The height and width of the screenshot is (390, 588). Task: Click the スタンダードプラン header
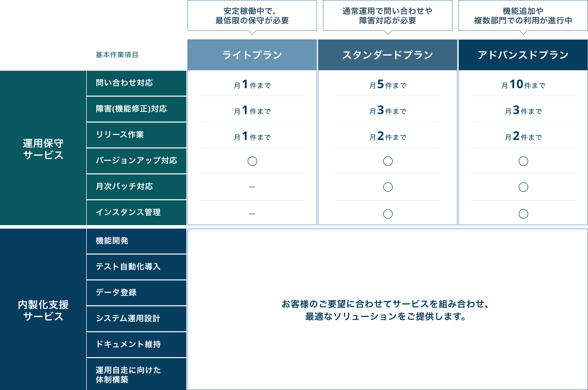388,55
